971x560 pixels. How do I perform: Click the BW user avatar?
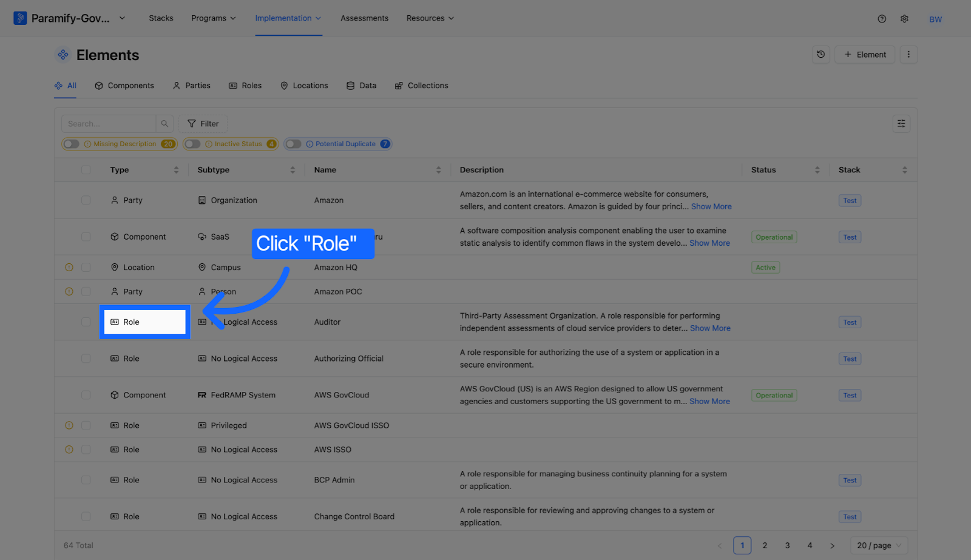936,19
